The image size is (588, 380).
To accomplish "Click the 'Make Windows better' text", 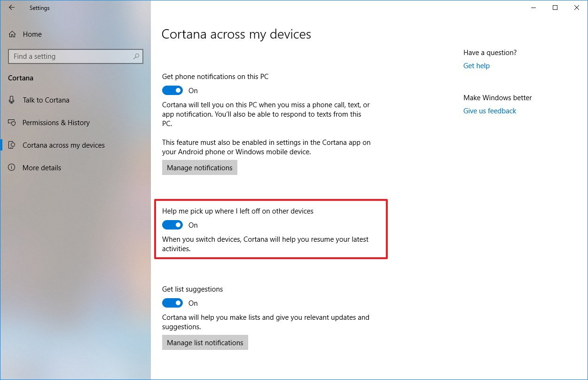I will (x=498, y=98).
